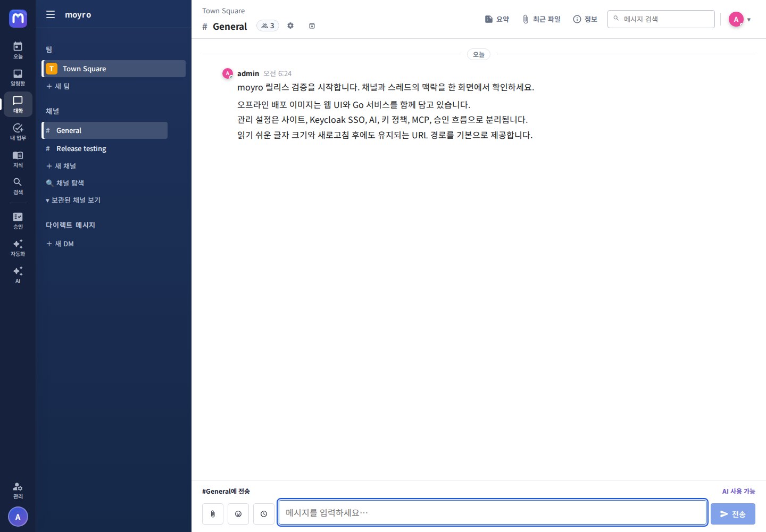Click the 전송 send button
This screenshot has width=766, height=532.
coord(733,514)
